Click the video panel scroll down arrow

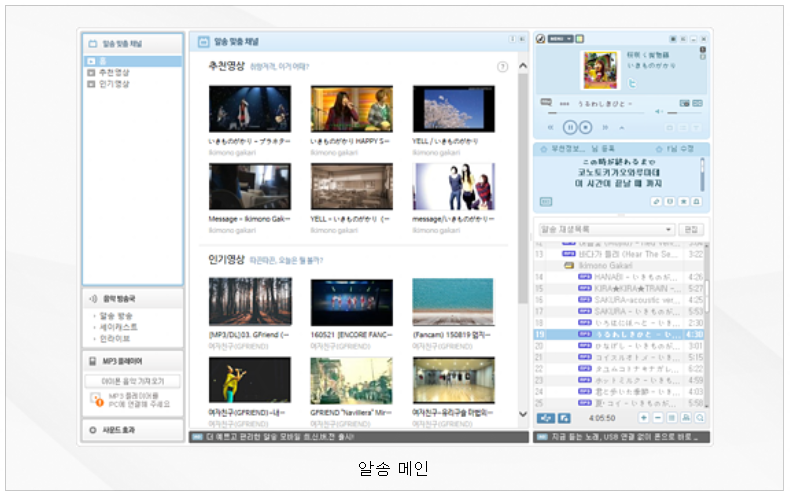522,414
